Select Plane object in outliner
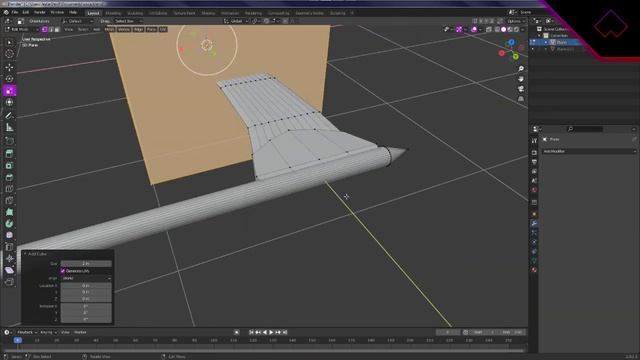 (561, 42)
